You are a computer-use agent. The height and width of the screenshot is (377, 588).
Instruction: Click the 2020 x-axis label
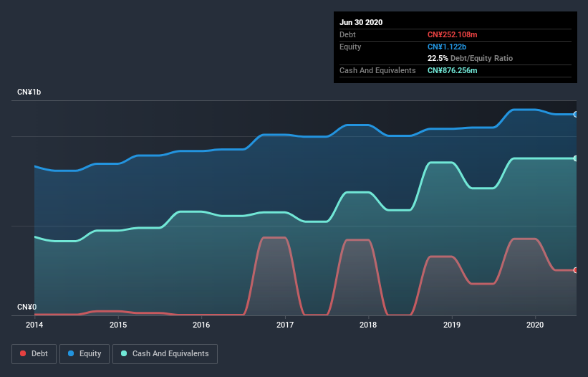535,325
